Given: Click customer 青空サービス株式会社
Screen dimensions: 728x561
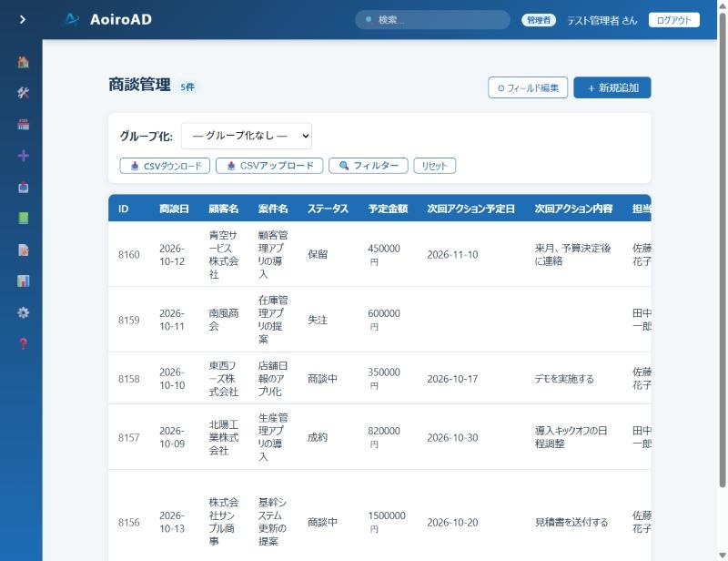Looking at the screenshot, I should (x=224, y=255).
